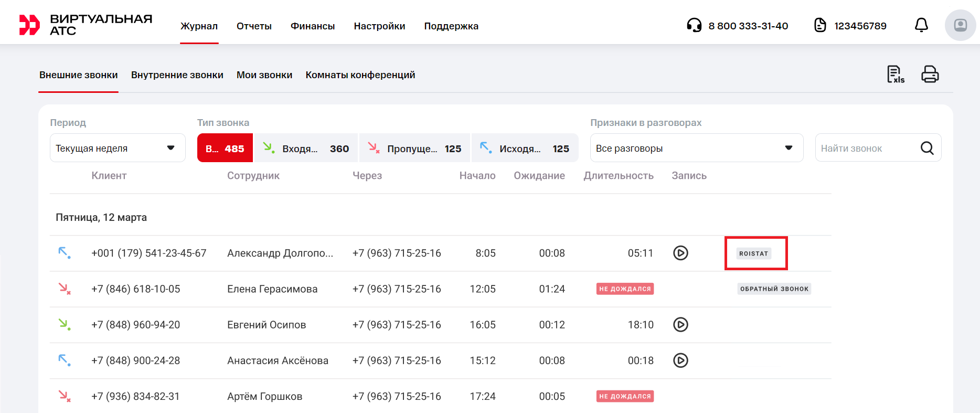Open the user profile avatar
980x413 pixels.
pyautogui.click(x=960, y=25)
